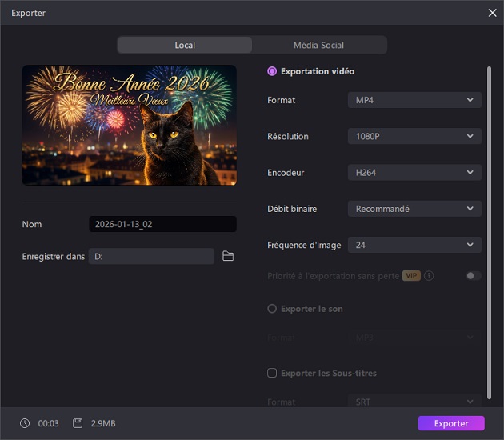This screenshot has height=440, width=504.
Task: Enable the Exporter les Sous-titres checkbox
Action: coord(272,373)
